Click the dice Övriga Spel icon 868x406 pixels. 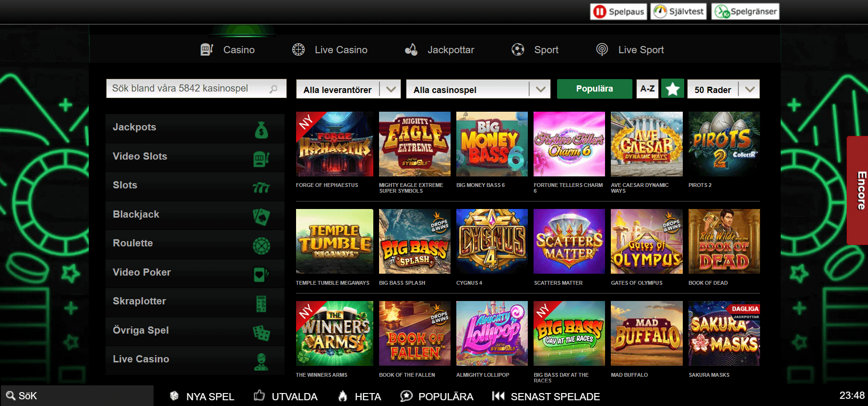point(262,333)
